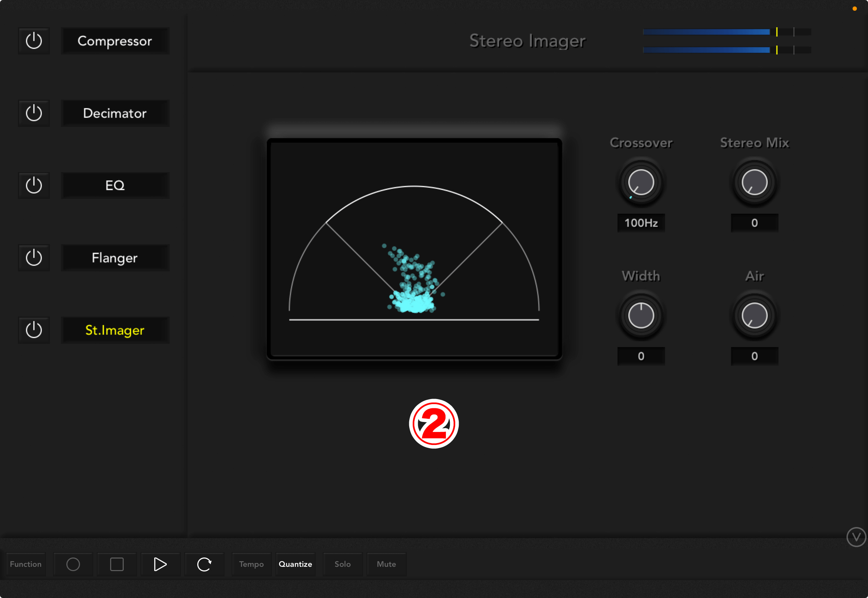Toggle the Decimator power button

(34, 113)
